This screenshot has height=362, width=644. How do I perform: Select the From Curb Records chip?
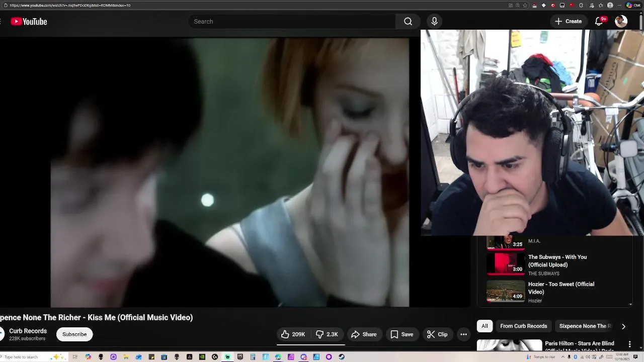[x=523, y=326]
